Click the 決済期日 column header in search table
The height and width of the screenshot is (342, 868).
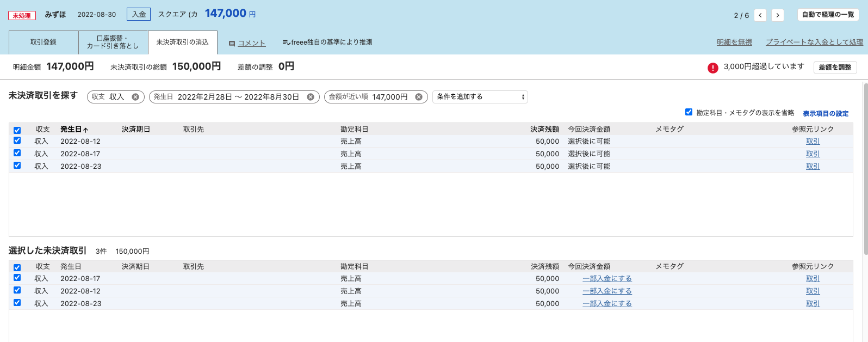136,130
